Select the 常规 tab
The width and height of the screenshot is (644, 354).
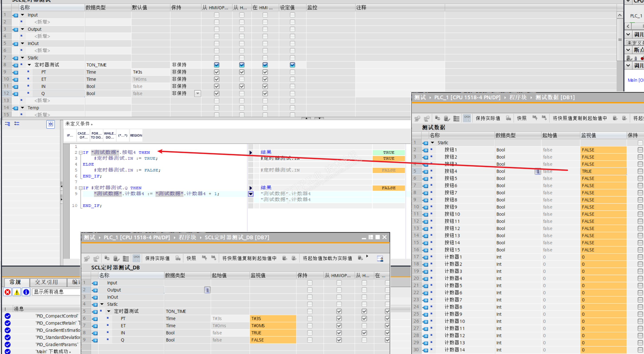[x=15, y=282]
